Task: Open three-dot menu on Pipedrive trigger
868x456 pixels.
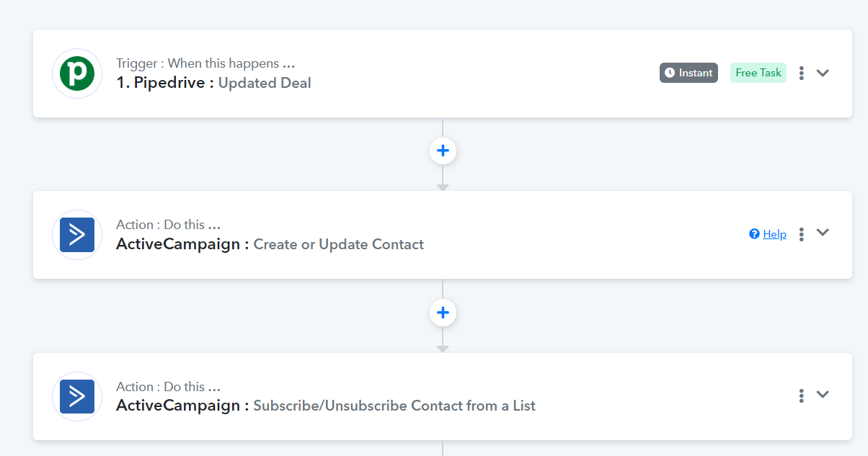Action: point(801,73)
